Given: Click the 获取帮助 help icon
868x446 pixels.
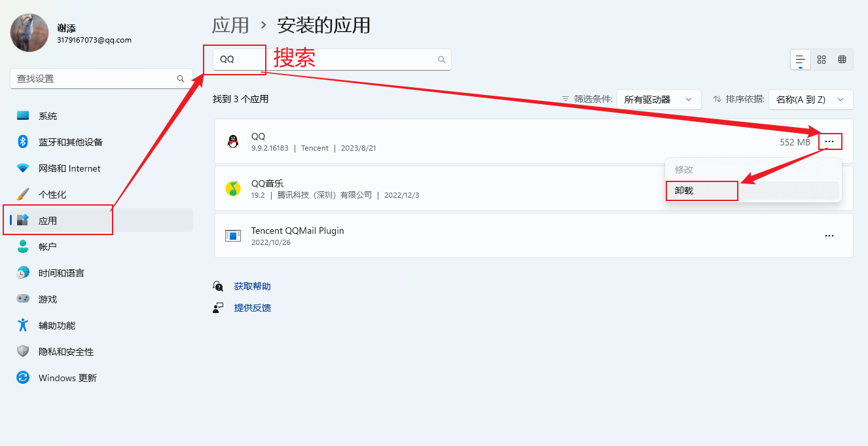Looking at the screenshot, I should tap(219, 286).
